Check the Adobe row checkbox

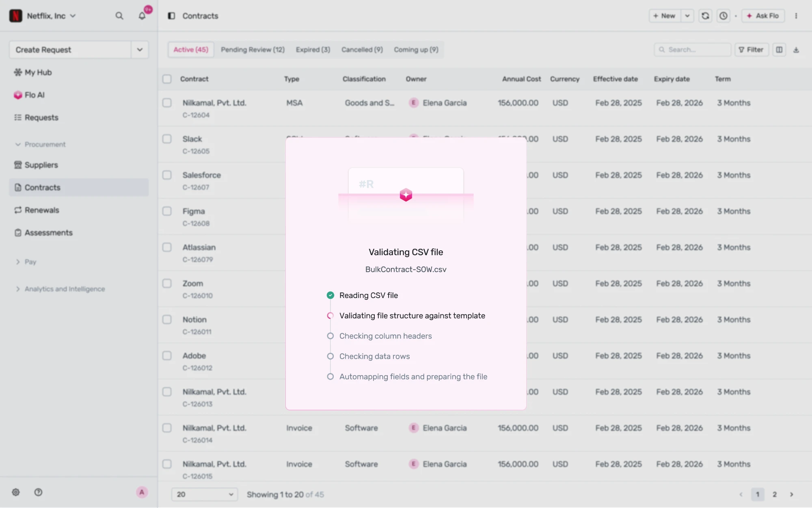pos(167,356)
